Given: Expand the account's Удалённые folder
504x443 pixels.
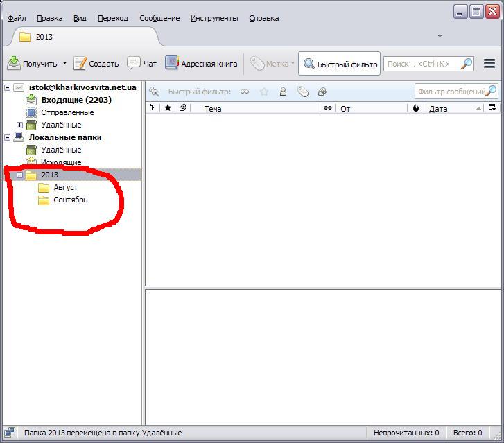Looking at the screenshot, I should click(19, 125).
